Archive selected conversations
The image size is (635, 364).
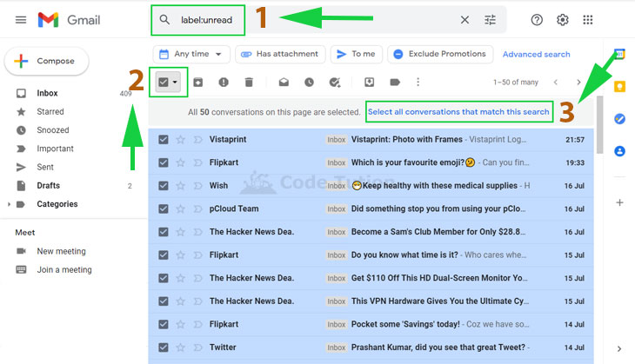click(x=198, y=83)
